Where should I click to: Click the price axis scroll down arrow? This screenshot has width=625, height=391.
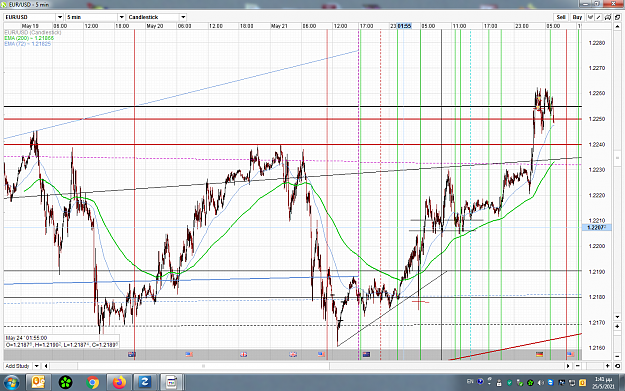click(617, 316)
